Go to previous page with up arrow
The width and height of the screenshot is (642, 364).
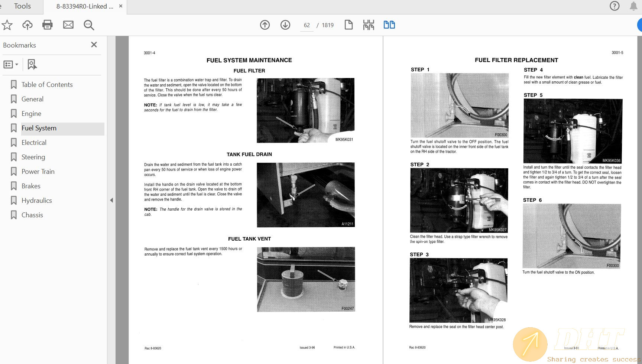point(265,25)
